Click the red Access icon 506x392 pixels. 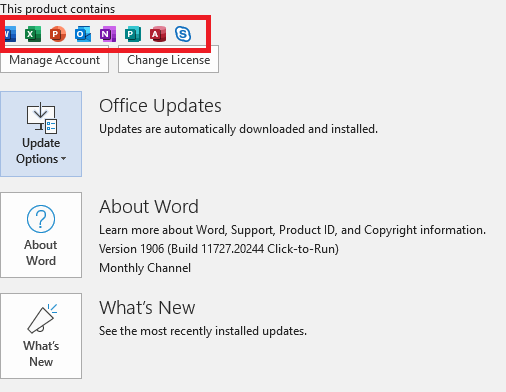point(158,34)
